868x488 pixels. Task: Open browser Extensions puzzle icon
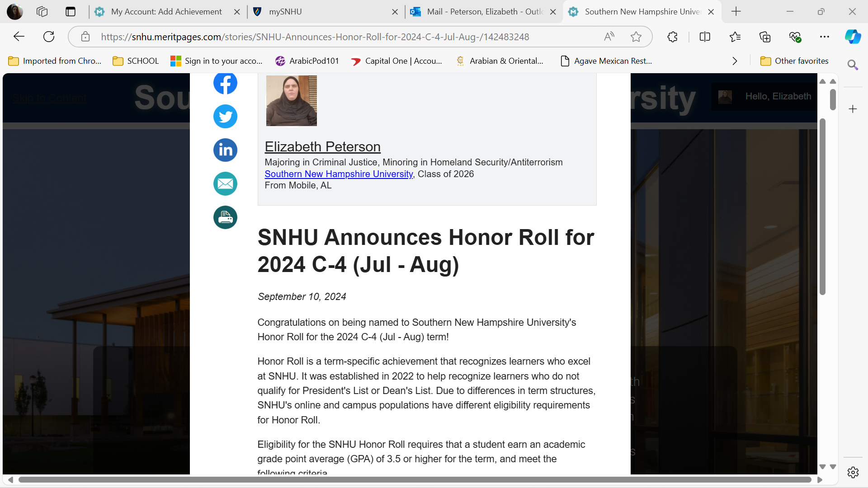(x=672, y=37)
